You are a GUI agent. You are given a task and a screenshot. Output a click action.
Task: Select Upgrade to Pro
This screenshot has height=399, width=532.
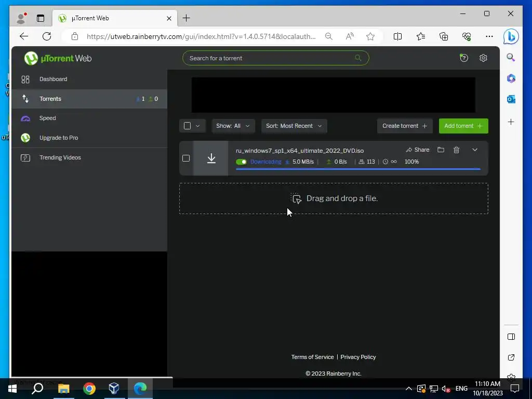click(x=89, y=138)
